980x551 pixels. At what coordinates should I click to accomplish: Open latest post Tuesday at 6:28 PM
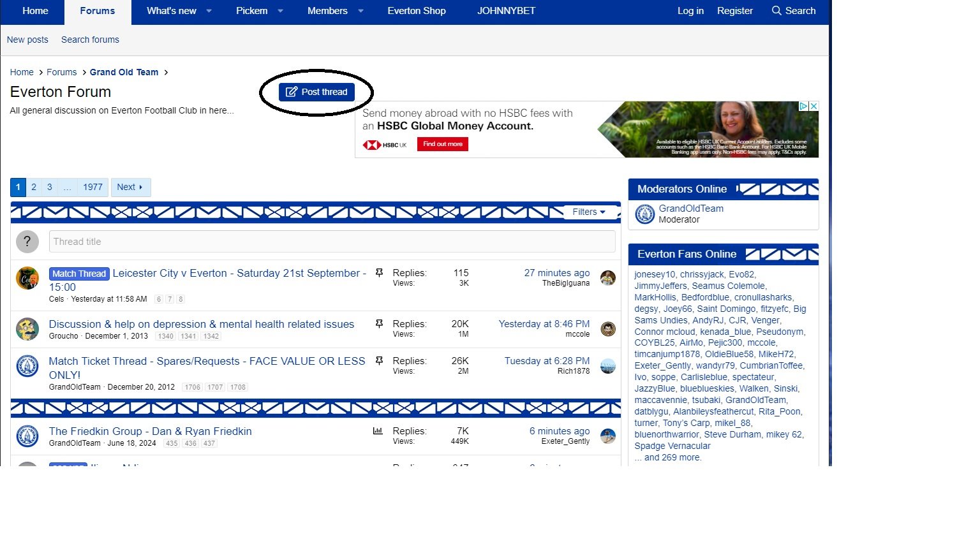tap(547, 361)
